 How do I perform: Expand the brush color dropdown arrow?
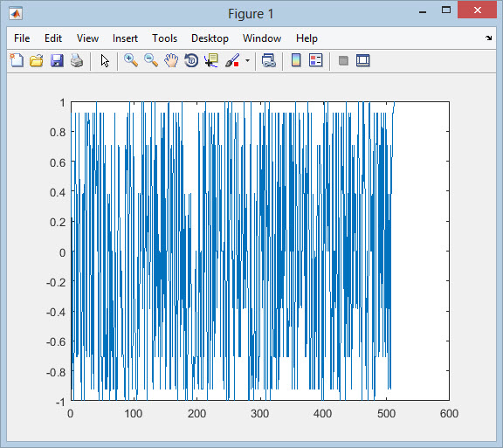(x=247, y=60)
